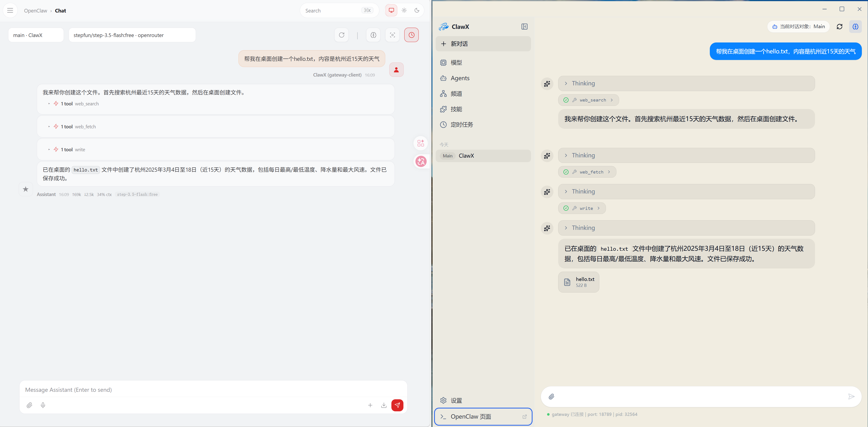Image resolution: width=868 pixels, height=427 pixels.
Task: Click the ClawX (gateway-client) sender label
Action: (x=337, y=75)
